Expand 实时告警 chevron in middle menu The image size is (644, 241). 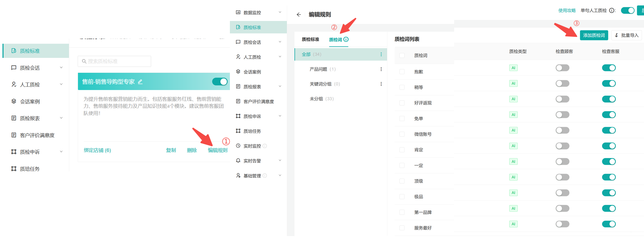point(280,160)
